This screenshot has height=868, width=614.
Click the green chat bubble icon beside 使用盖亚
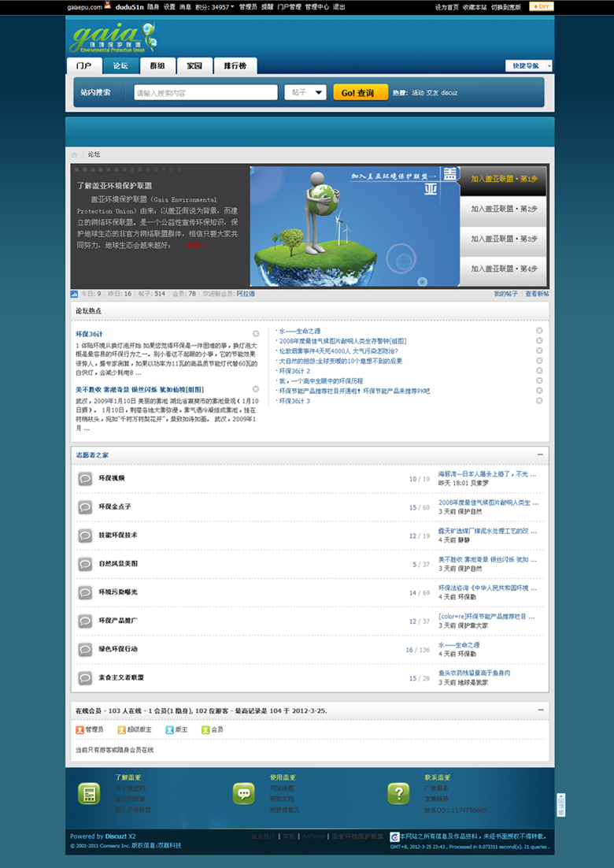coord(244,794)
